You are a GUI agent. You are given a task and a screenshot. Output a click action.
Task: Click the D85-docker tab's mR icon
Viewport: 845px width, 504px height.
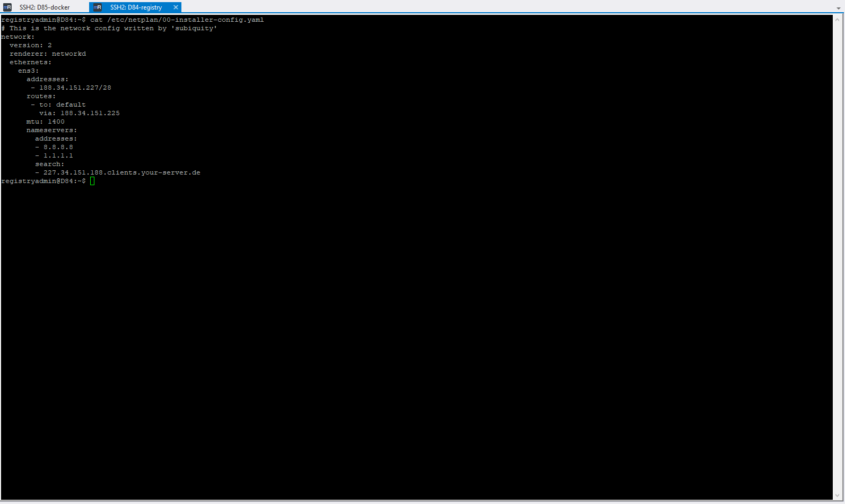tap(7, 7)
